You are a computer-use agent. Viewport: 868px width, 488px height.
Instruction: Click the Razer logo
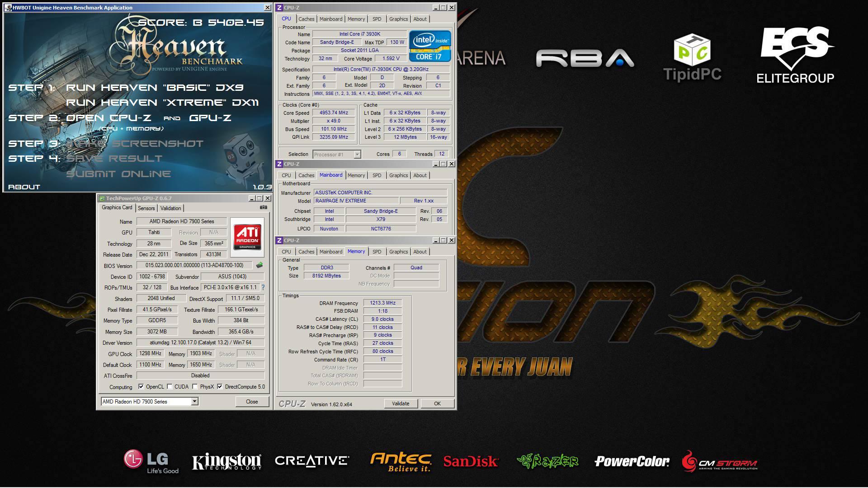547,461
